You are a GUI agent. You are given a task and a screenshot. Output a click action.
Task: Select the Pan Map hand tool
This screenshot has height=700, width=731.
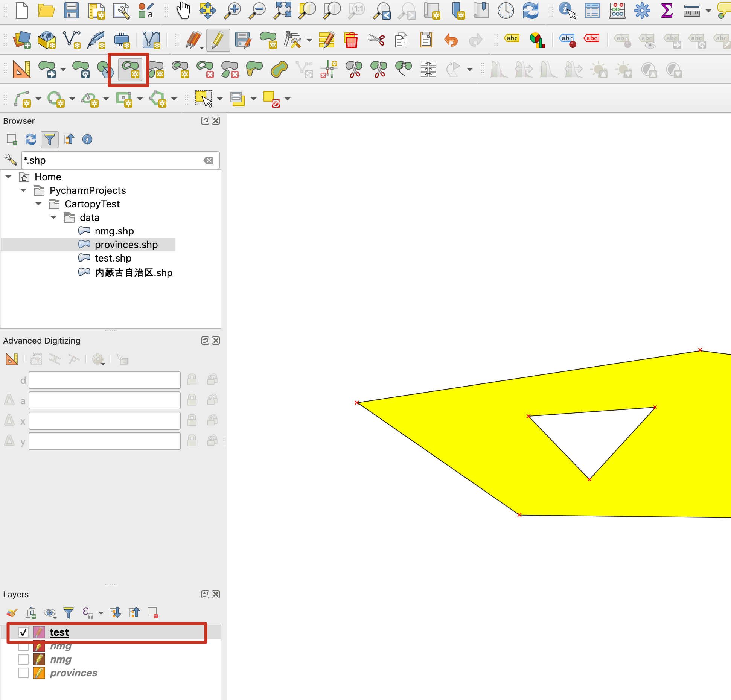click(x=183, y=11)
